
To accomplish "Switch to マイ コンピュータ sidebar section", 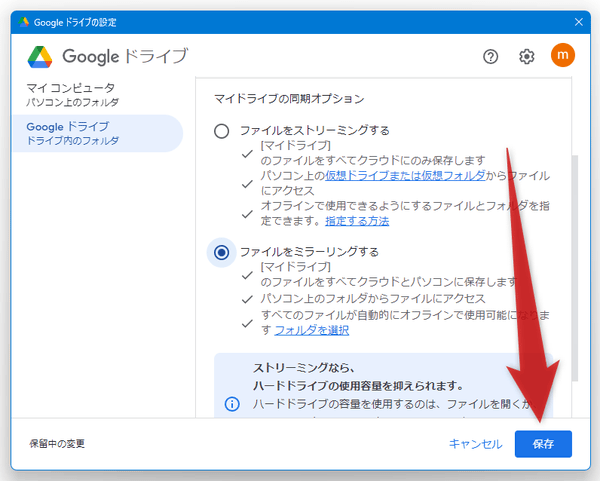I will tap(72, 95).
